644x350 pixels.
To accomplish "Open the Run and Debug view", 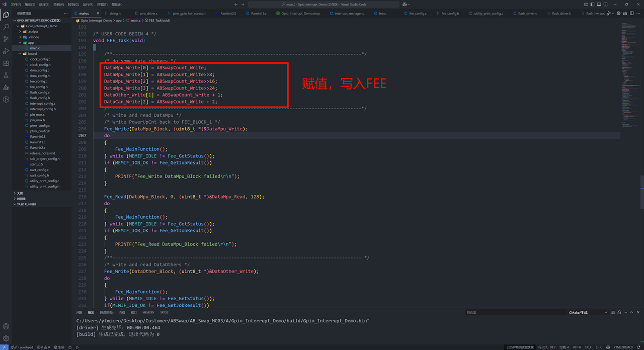I will point(6,51).
